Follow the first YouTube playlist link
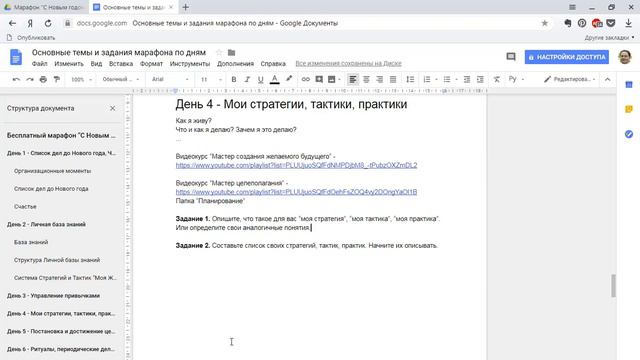This screenshot has height=360, width=640. (296, 165)
